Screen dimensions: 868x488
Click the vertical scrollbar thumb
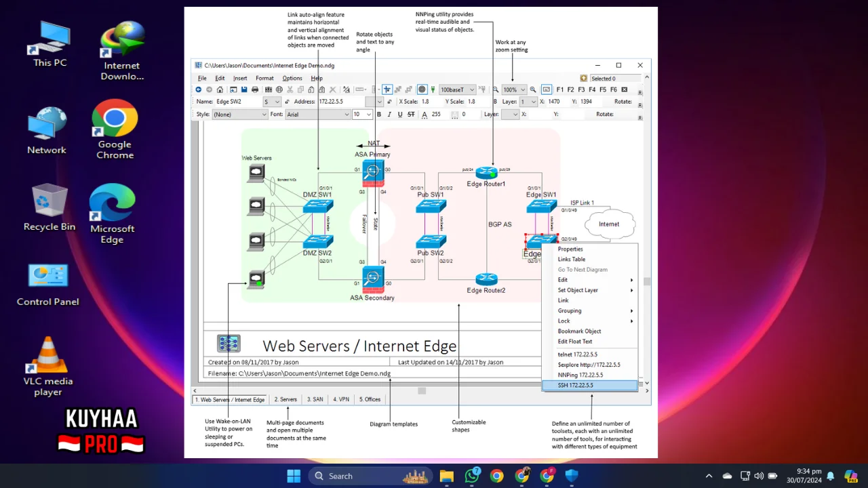(647, 281)
